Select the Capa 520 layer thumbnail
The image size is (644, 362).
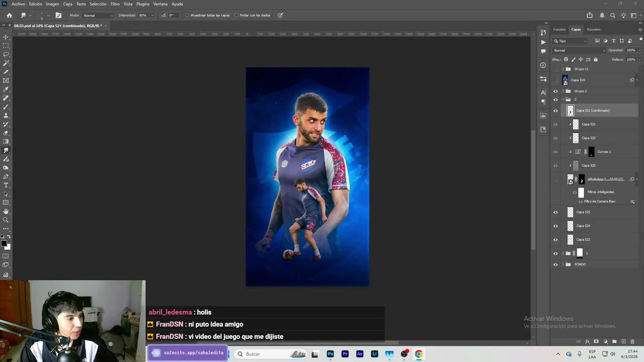(x=576, y=165)
